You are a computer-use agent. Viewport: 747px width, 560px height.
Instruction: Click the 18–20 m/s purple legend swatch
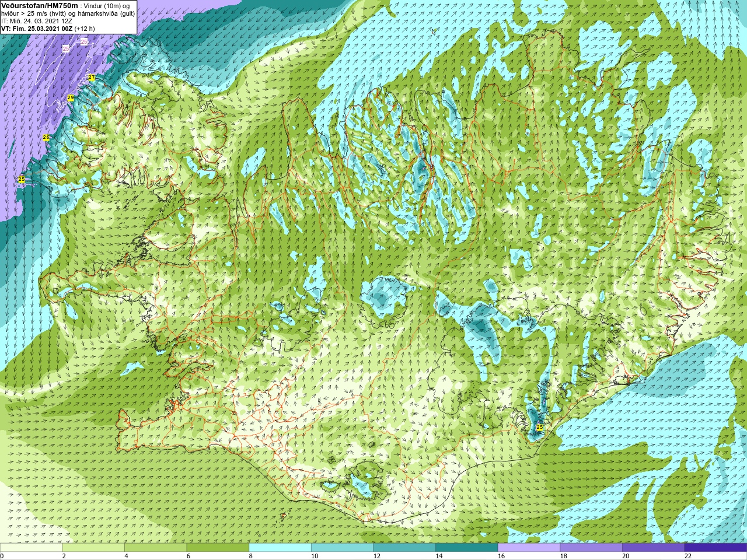pyautogui.click(x=591, y=548)
